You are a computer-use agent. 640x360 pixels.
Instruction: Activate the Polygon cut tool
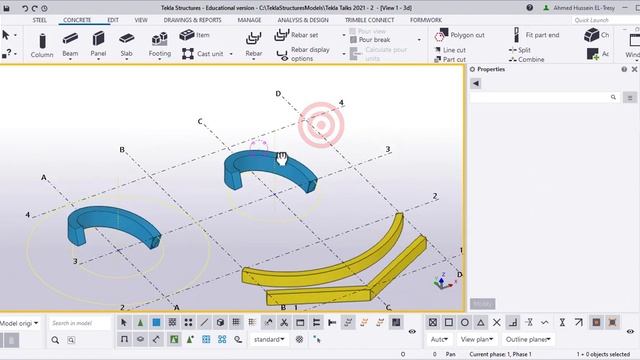pos(459,35)
